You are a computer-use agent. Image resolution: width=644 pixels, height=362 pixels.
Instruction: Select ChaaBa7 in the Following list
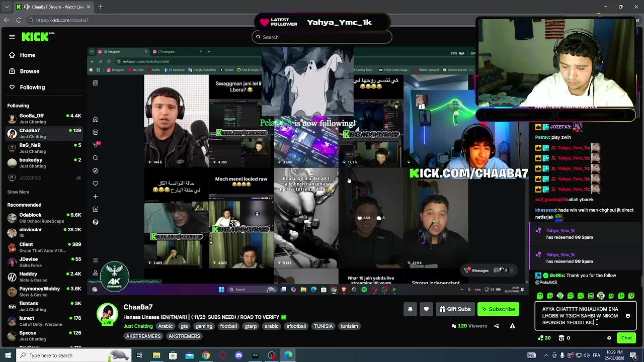44,133
